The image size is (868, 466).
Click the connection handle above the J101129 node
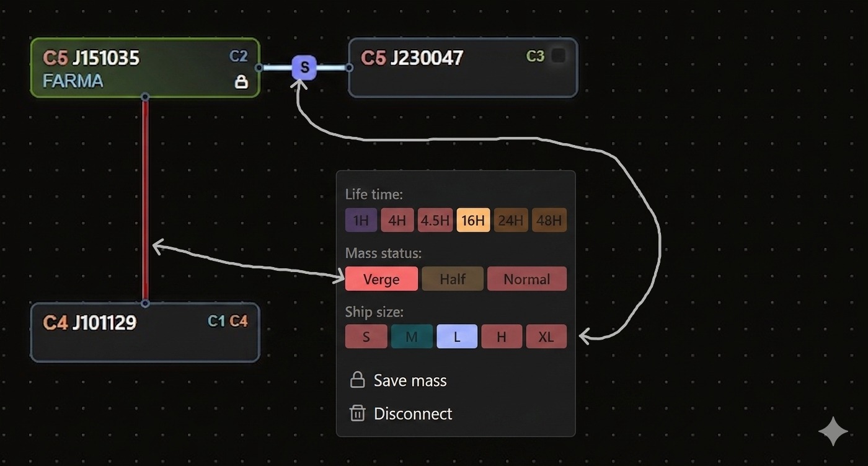[x=145, y=303]
